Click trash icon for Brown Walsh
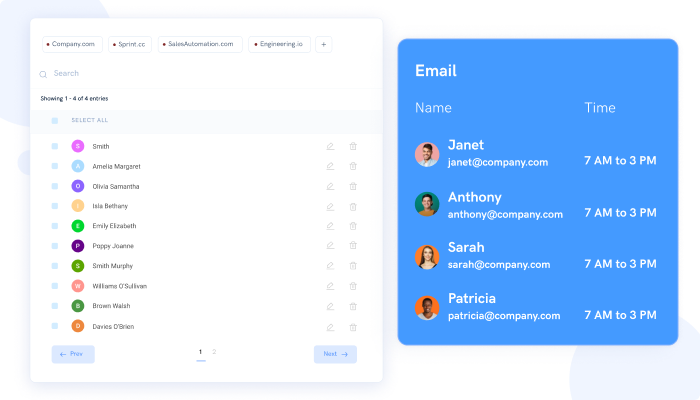Viewport: 700px width, 400px height. coord(353,306)
